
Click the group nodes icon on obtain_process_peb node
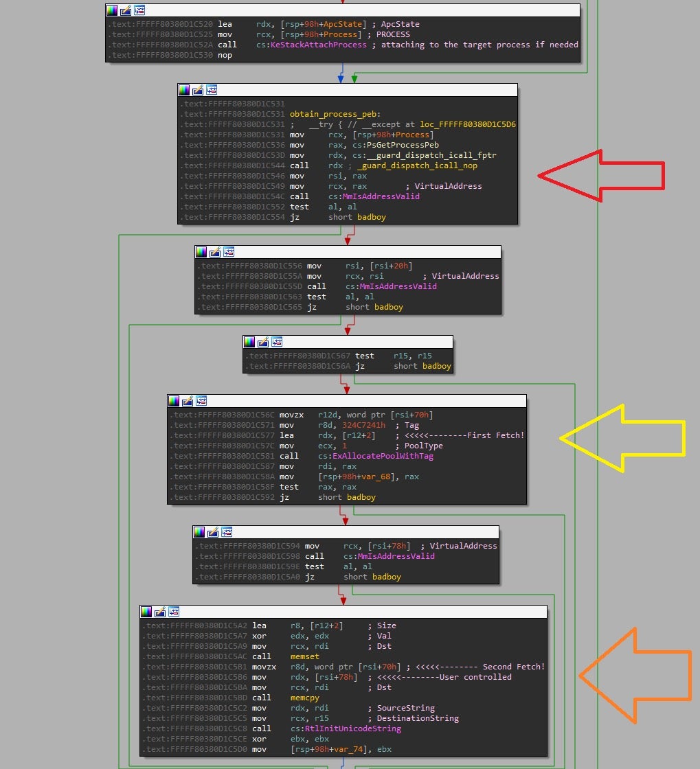click(x=212, y=90)
